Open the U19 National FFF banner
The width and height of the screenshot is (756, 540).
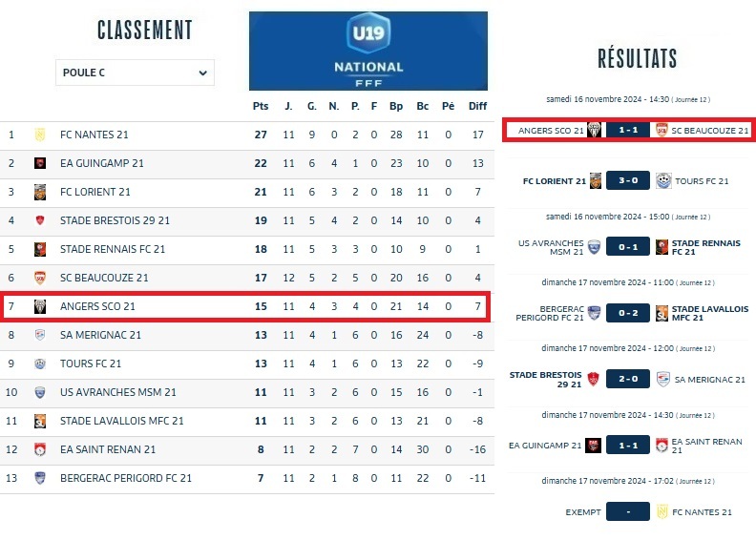(x=367, y=51)
